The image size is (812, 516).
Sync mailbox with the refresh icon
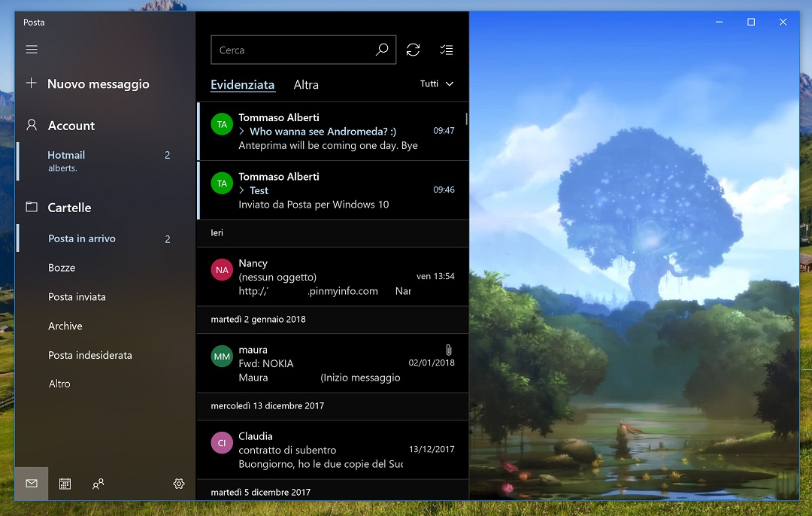413,50
